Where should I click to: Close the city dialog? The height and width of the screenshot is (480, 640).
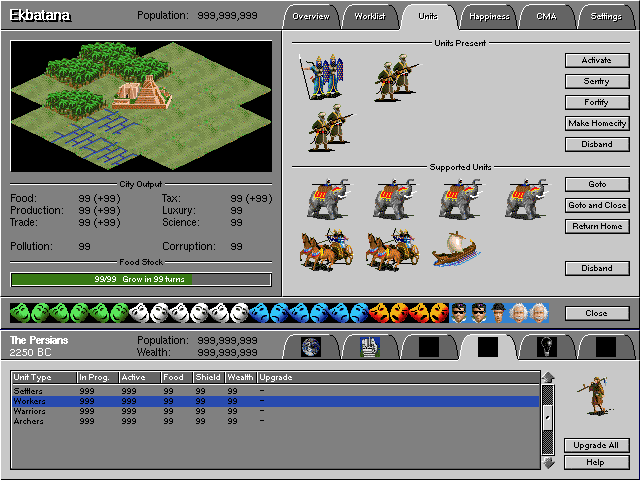click(x=597, y=313)
